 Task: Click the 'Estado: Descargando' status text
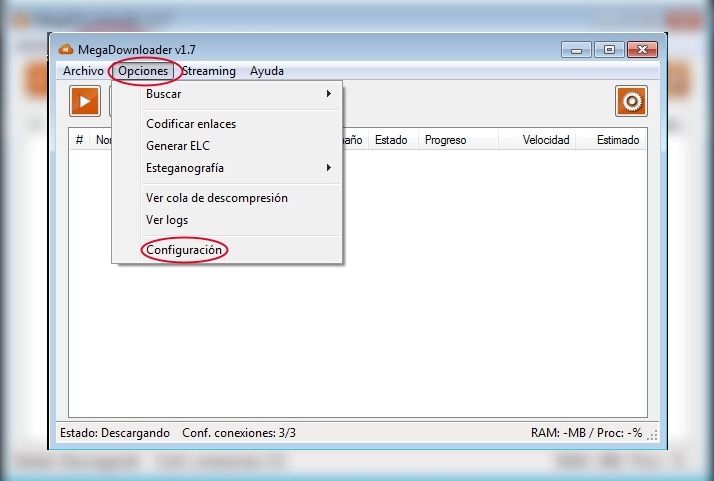pos(115,433)
